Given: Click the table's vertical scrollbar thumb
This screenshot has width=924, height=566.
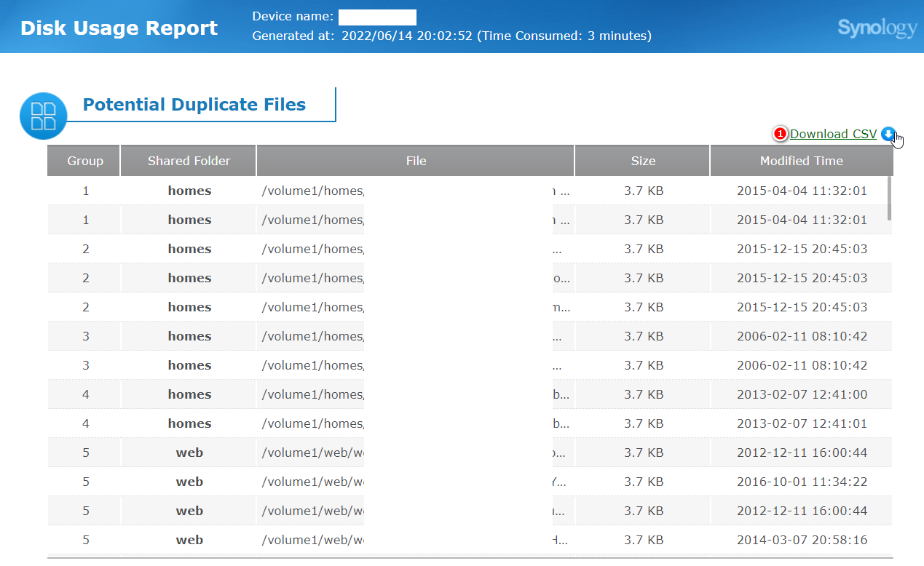Looking at the screenshot, I should click(889, 198).
